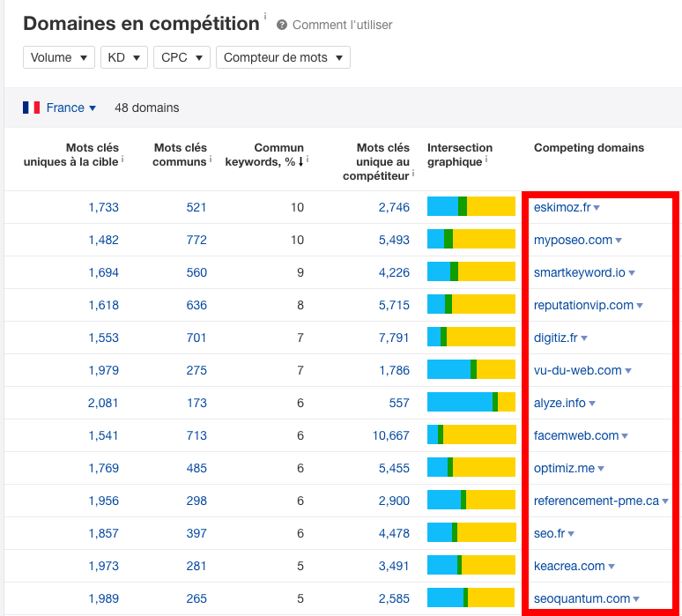The width and height of the screenshot is (682, 616).
Task: Expand the smartkeyword.io dropdown arrow
Action: tap(632, 273)
